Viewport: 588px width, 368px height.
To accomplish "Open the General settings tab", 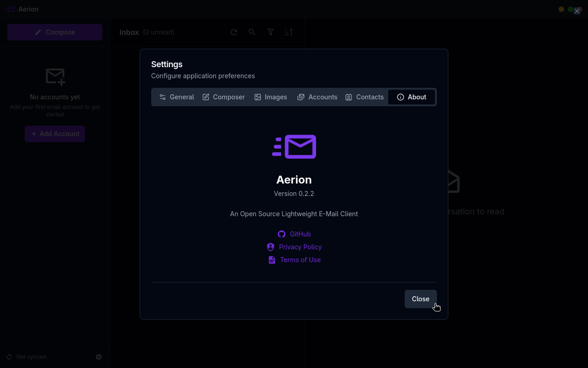I will pyautogui.click(x=177, y=97).
